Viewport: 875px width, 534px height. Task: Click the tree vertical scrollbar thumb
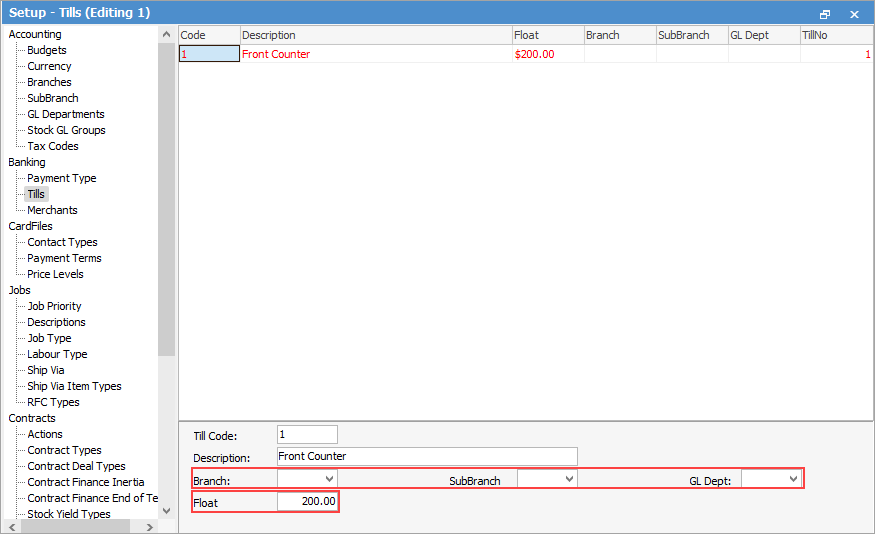pos(166,199)
